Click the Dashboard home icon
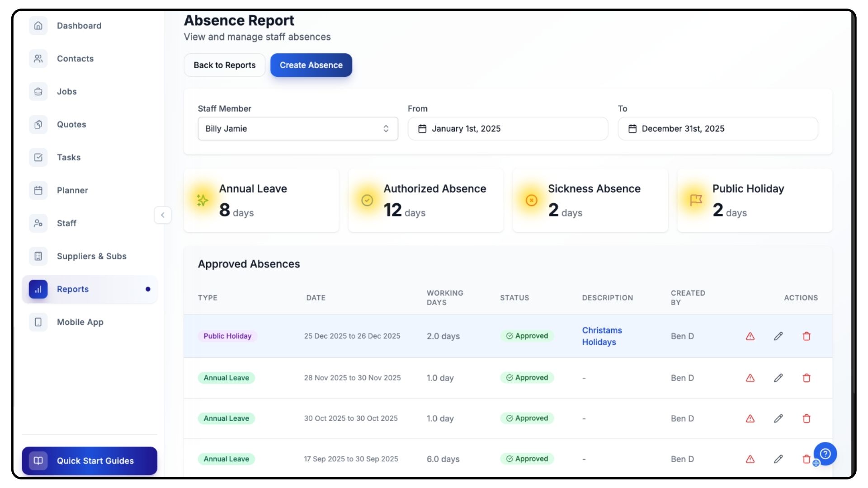The image size is (868, 488). click(38, 26)
